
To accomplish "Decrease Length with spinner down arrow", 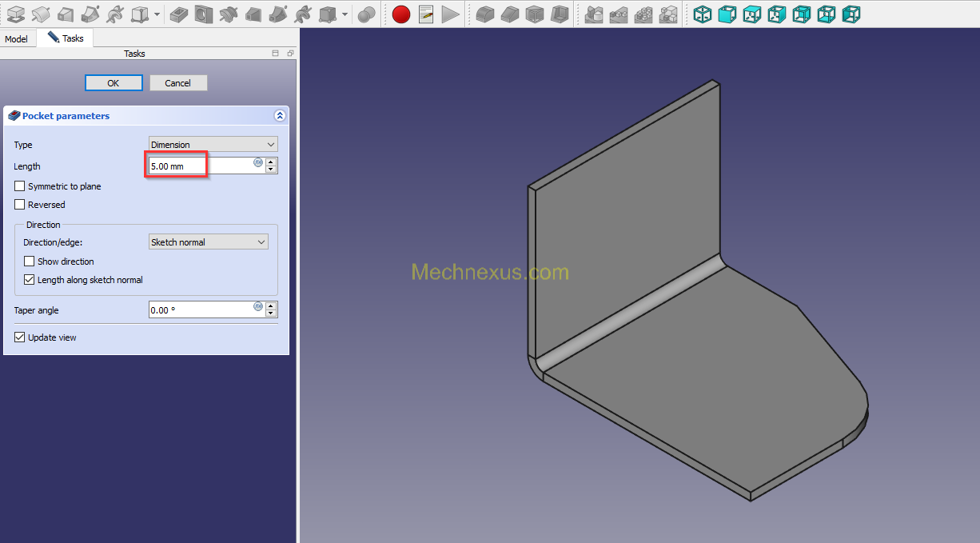I will (x=271, y=170).
